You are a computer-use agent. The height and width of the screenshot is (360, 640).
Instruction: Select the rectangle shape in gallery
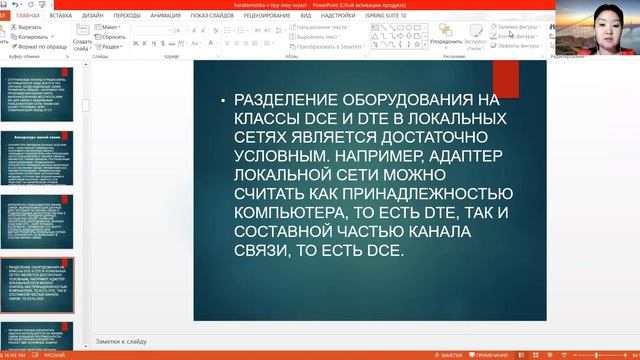[400, 28]
